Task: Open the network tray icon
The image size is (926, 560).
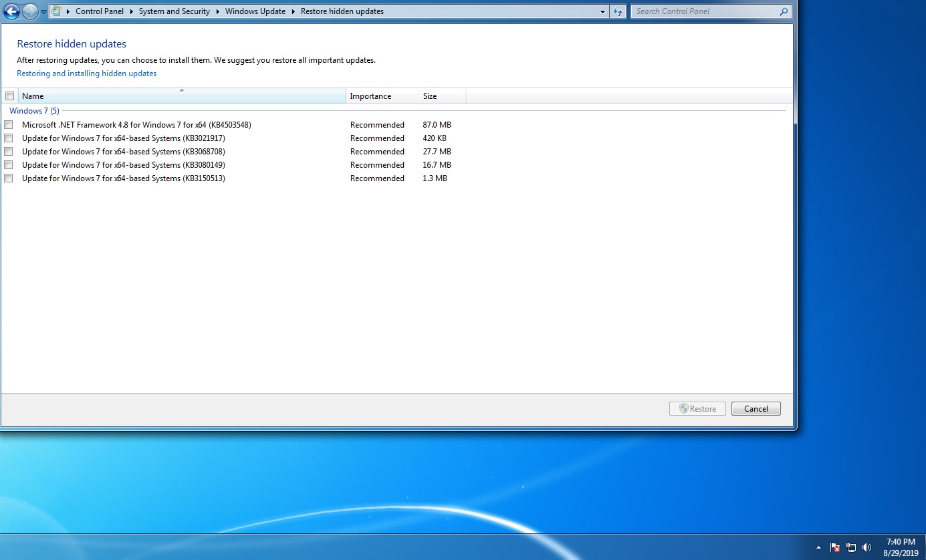Action: [x=851, y=547]
